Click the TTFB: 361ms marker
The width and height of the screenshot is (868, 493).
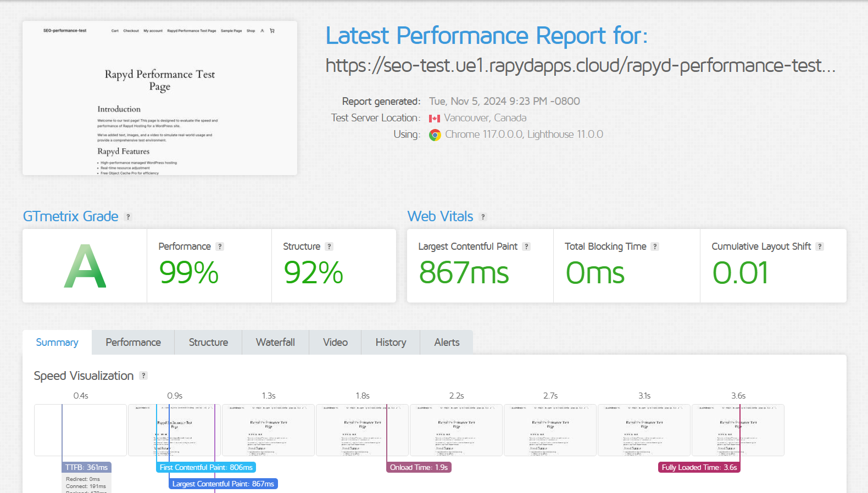pyautogui.click(x=86, y=467)
